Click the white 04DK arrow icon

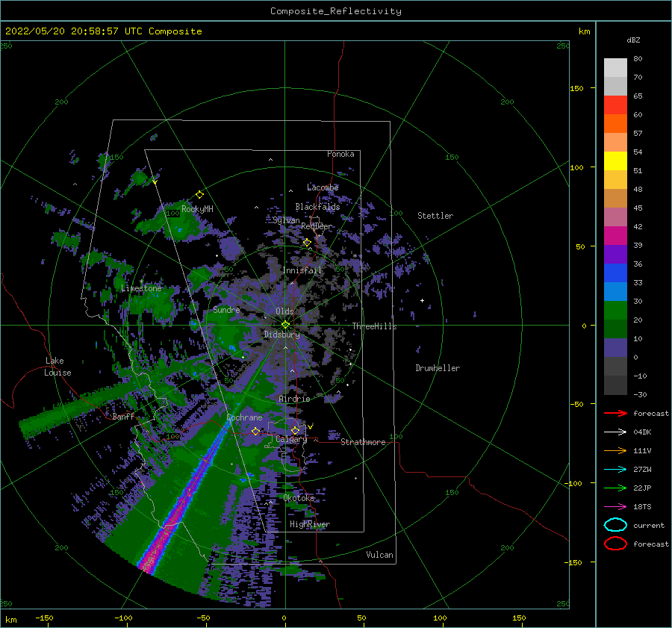[x=615, y=432]
